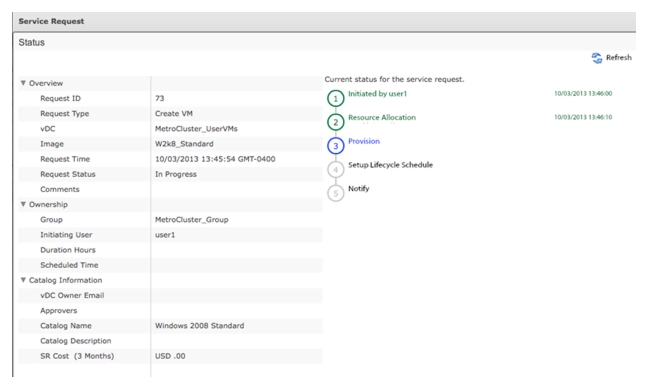Viewport: 649px width, 390px height.
Task: Click 'user1' Initiating User value
Action: (165, 235)
